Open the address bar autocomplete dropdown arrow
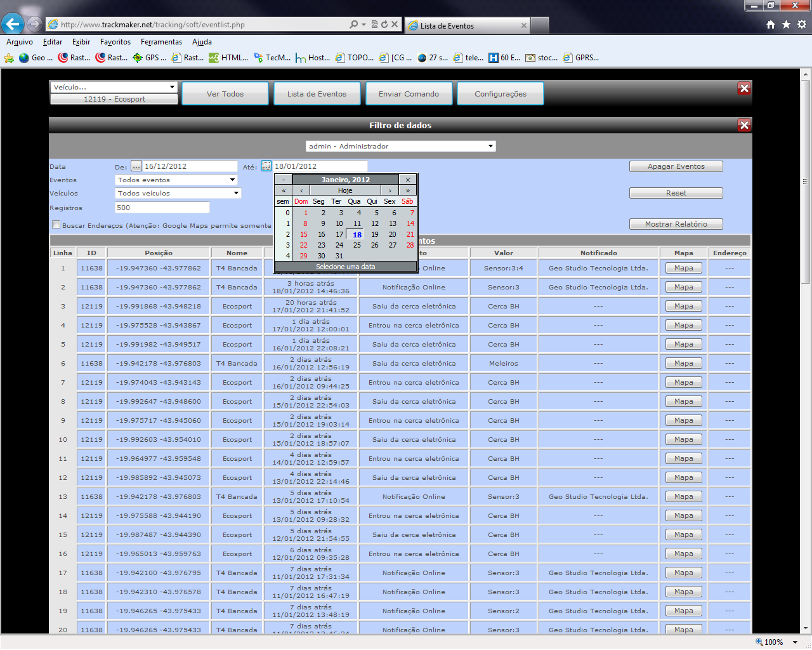 point(363,24)
